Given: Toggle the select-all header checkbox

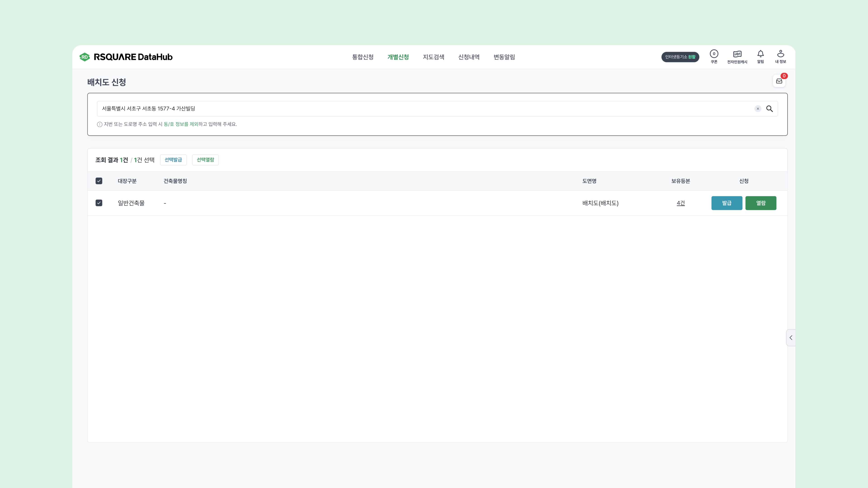Looking at the screenshot, I should [x=99, y=181].
